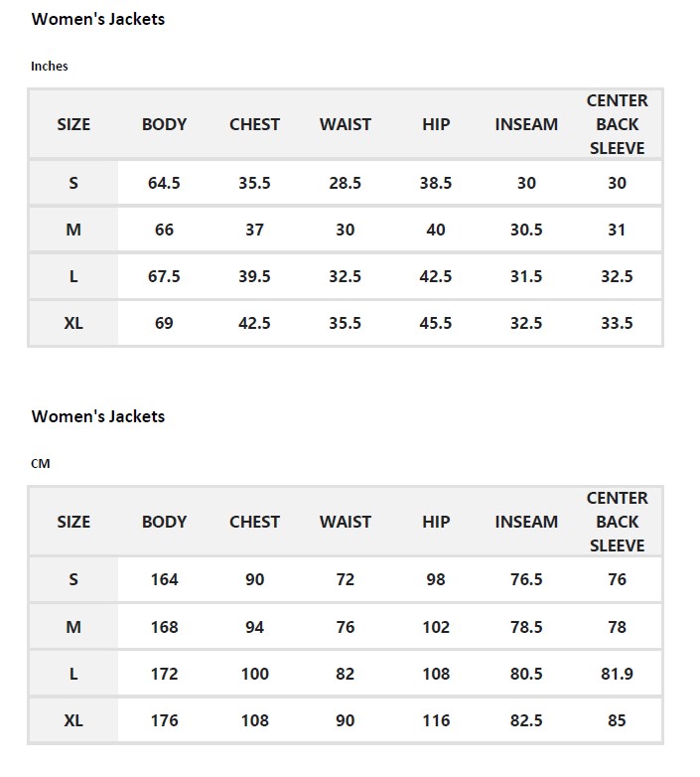
Task: Click the CM unit label
Action: pyautogui.click(x=41, y=464)
